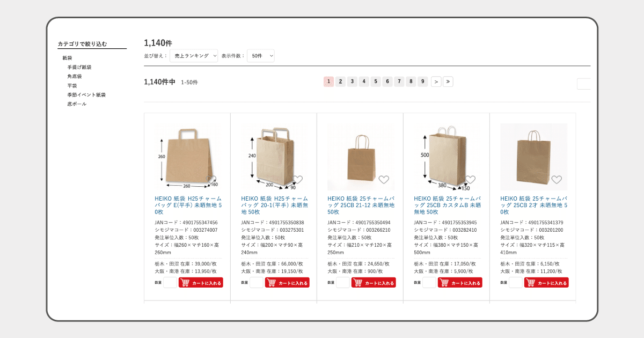Image resolution: width=644 pixels, height=338 pixels.
Task: Click quantity field for 25CB 2才
Action: (516, 283)
